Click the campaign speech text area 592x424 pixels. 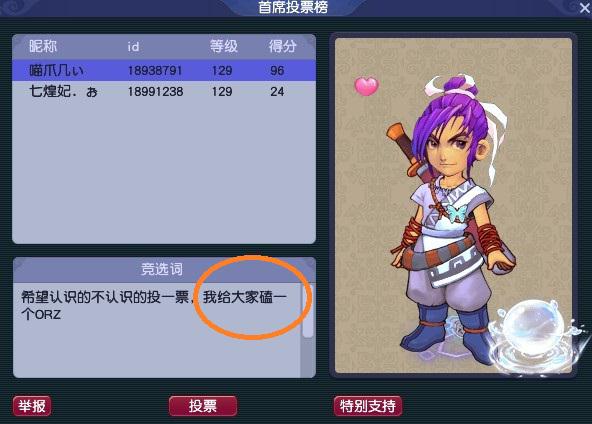click(157, 329)
